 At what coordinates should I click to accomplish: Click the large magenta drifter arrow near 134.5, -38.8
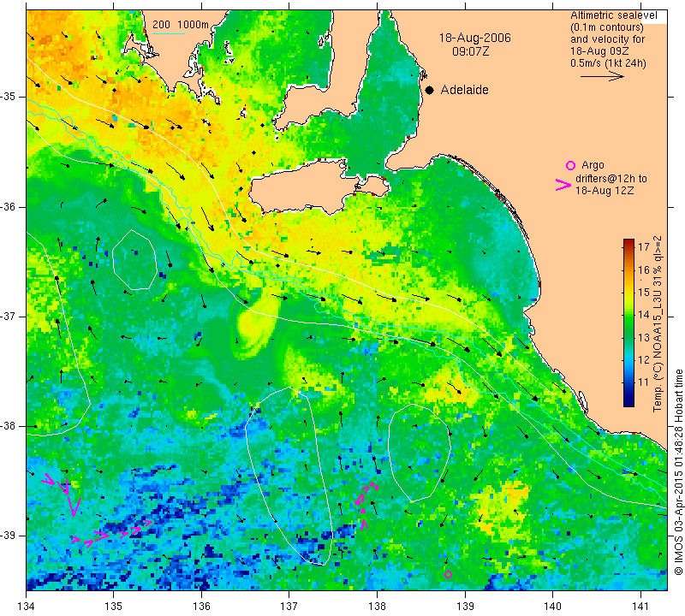pyautogui.click(x=74, y=508)
